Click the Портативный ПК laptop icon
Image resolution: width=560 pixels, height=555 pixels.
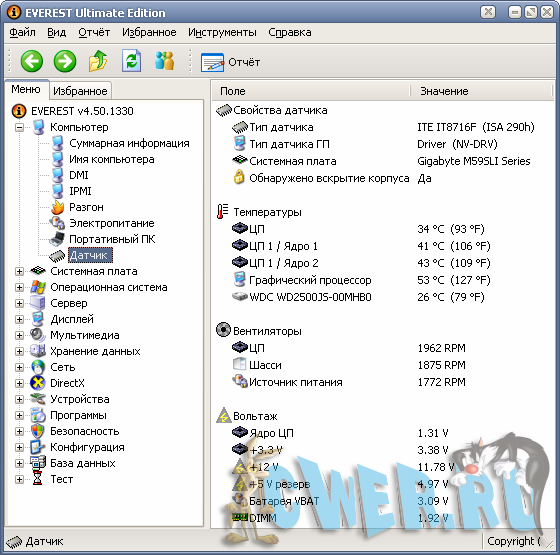click(57, 239)
